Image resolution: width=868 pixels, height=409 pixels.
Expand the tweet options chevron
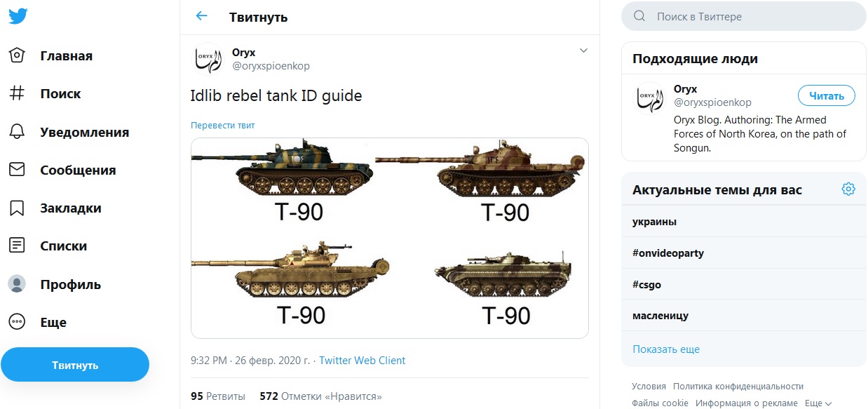point(583,51)
